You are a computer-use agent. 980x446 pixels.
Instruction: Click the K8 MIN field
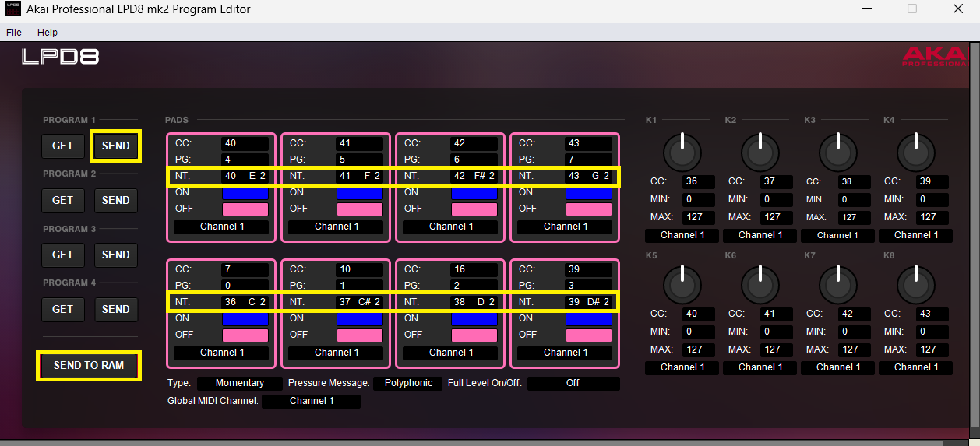[x=932, y=332]
